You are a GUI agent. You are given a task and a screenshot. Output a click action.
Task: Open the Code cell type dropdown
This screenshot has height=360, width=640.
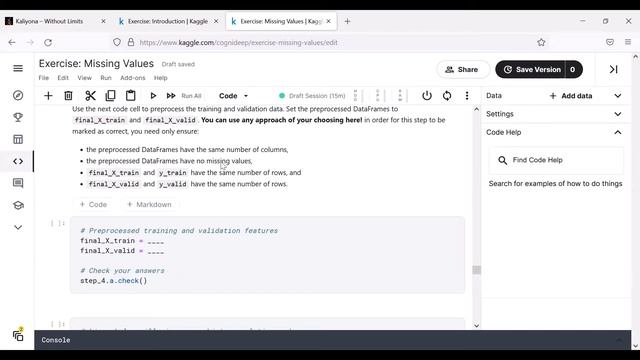click(x=233, y=96)
